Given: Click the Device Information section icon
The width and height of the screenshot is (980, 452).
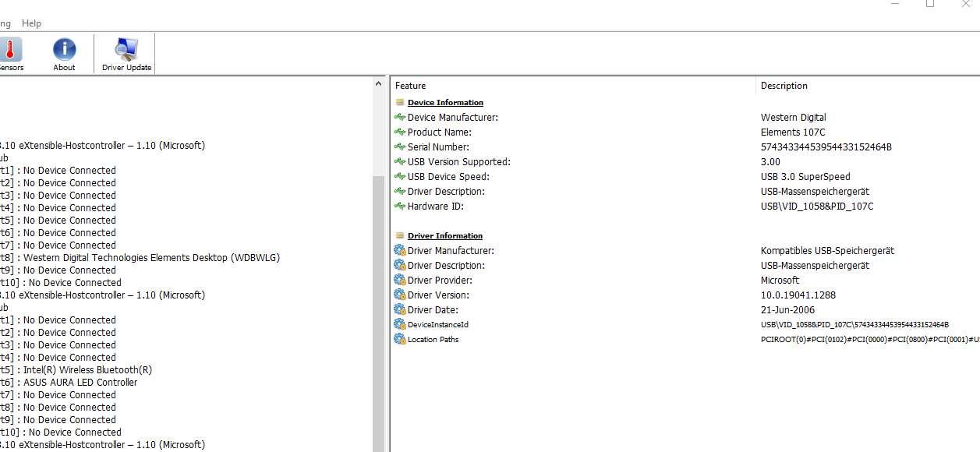Looking at the screenshot, I should pos(400,103).
